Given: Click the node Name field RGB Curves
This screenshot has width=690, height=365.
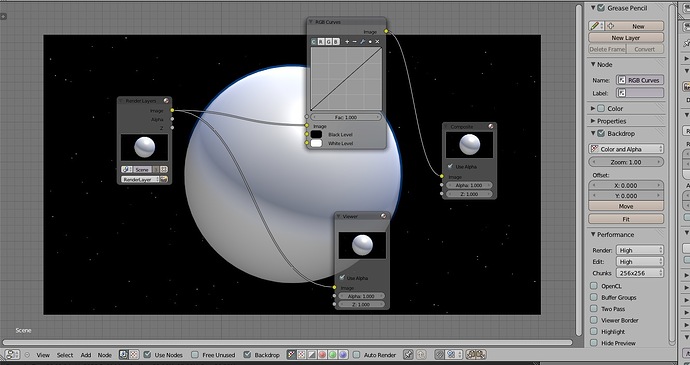Looking at the screenshot, I should 639,80.
